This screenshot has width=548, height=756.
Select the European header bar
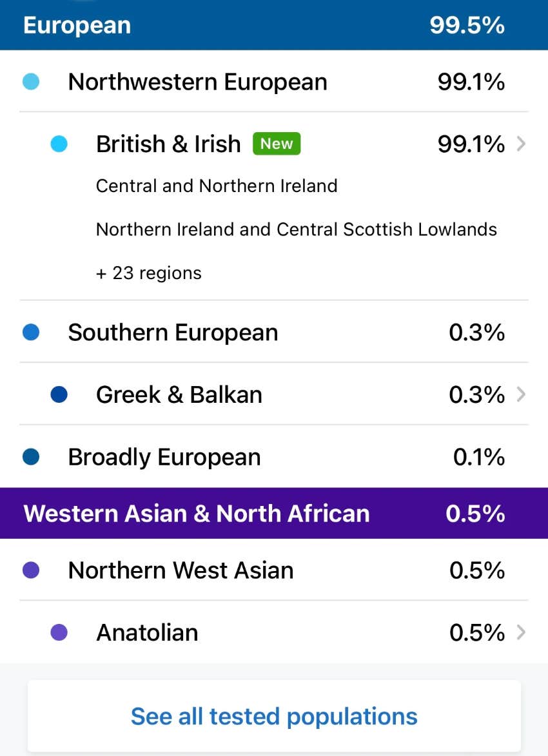pos(273,26)
